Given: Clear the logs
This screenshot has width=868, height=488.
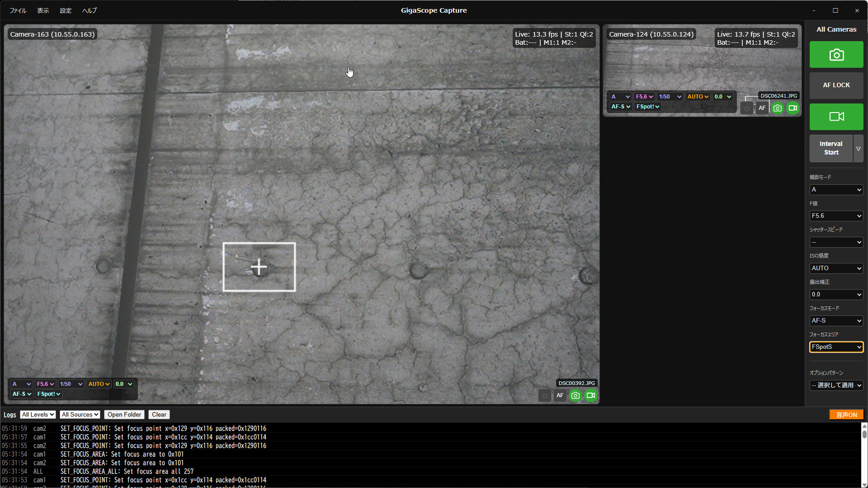Looking at the screenshot, I should [159, 414].
